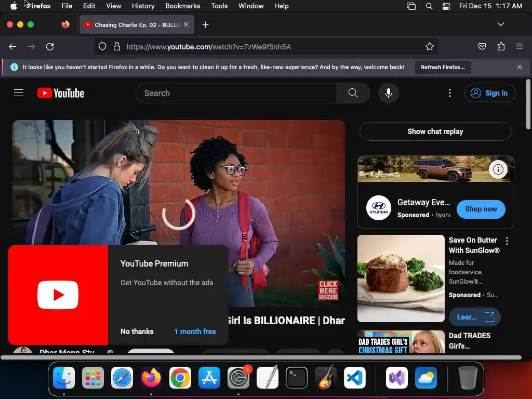
Task: List all tabs dropdown chevron
Action: pyautogui.click(x=500, y=24)
